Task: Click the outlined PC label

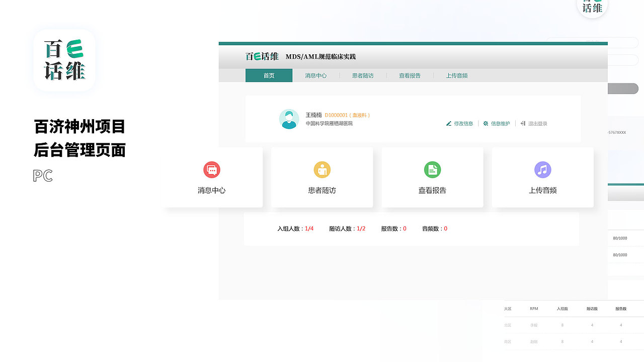Action: point(43,176)
